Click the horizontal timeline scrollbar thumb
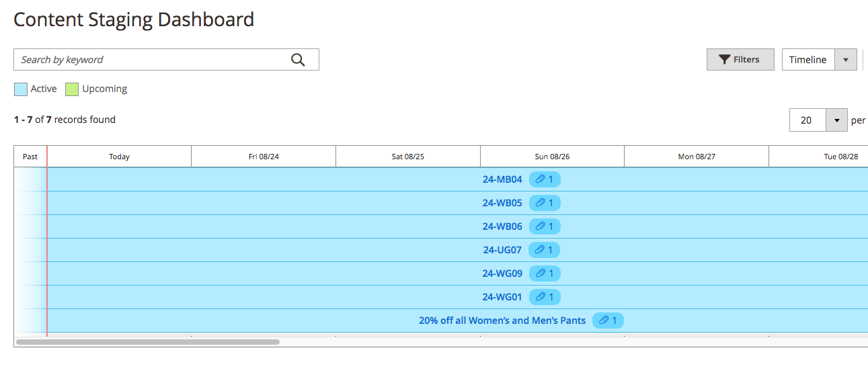Viewport: 868px width, 381px height. click(x=147, y=342)
